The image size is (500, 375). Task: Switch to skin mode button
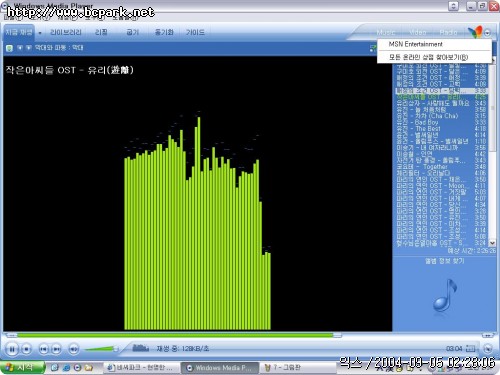point(488,349)
